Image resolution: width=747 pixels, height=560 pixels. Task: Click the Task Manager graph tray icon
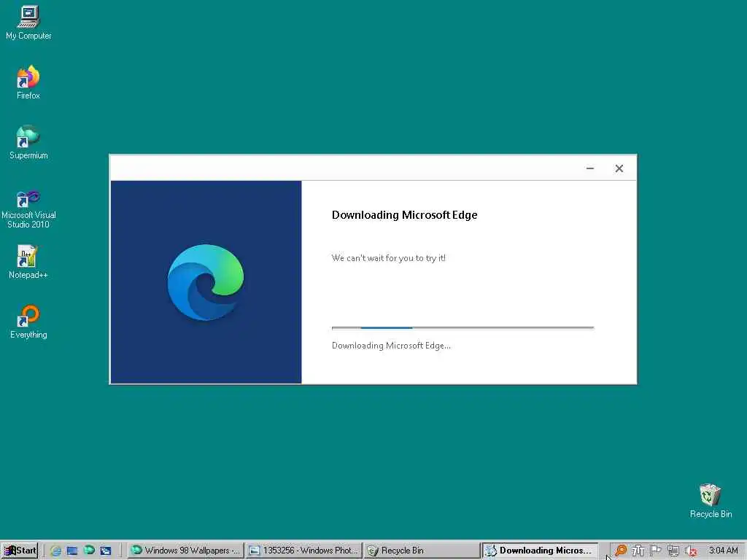click(x=638, y=551)
